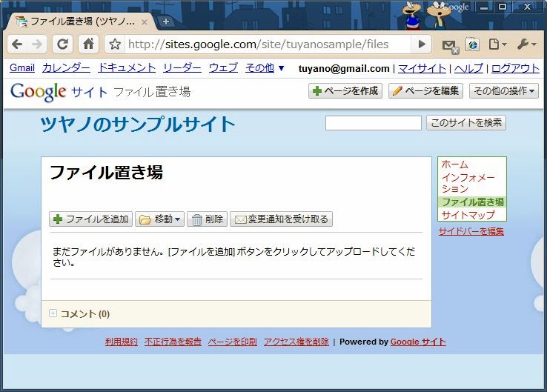
Task: Bookmark this page with the star icon
Action: 116,44
